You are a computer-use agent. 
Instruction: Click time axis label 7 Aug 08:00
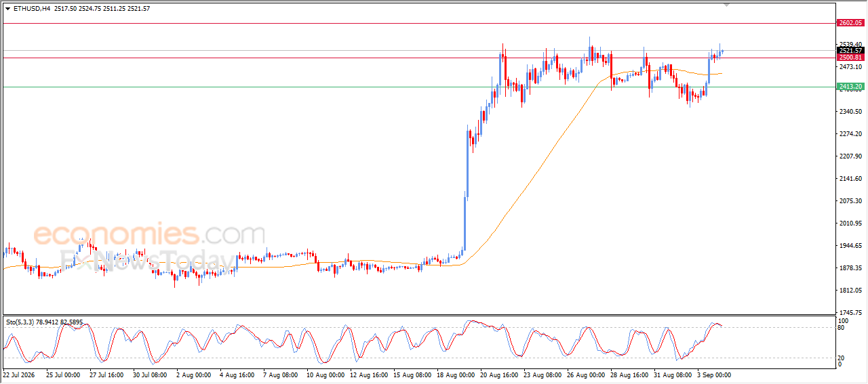coord(279,374)
